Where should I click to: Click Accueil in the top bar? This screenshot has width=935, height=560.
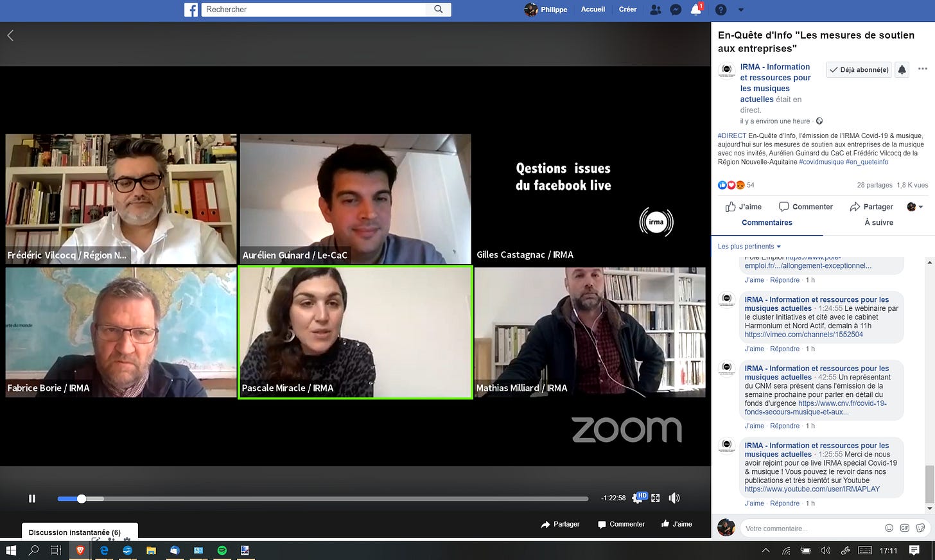pyautogui.click(x=593, y=10)
